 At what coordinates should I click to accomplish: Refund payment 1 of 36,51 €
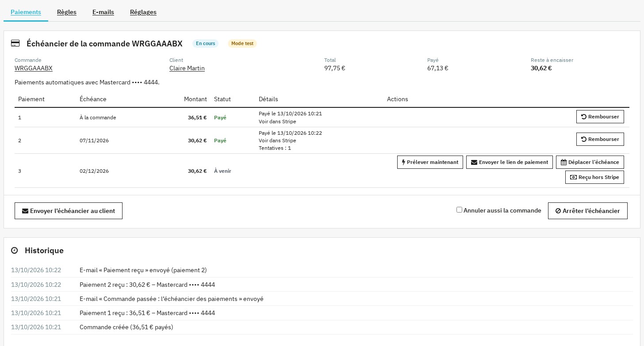pyautogui.click(x=600, y=117)
